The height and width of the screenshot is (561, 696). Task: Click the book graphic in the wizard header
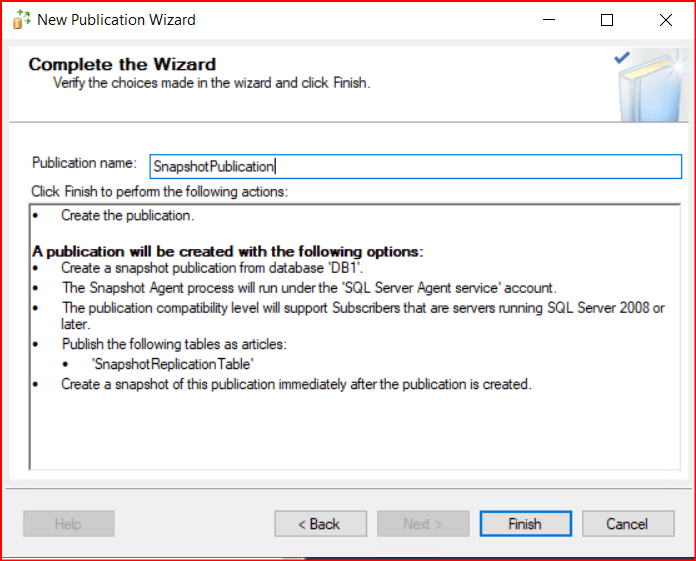tap(650, 88)
